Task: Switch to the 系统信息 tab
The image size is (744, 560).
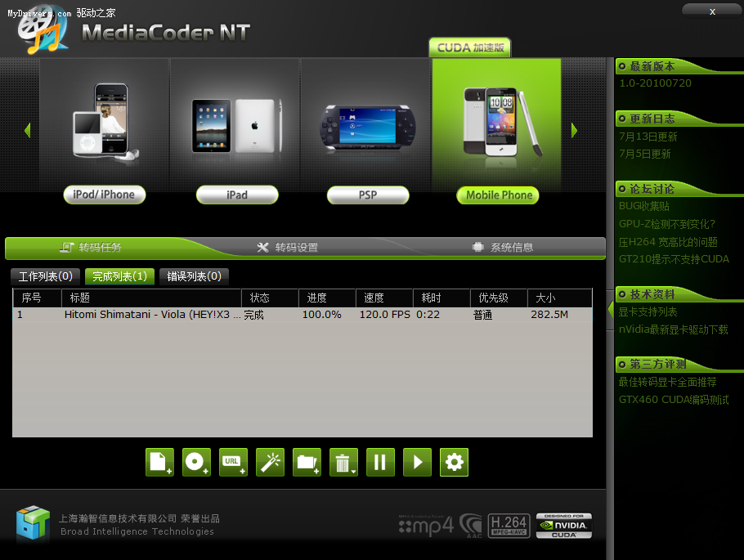Action: coord(503,247)
